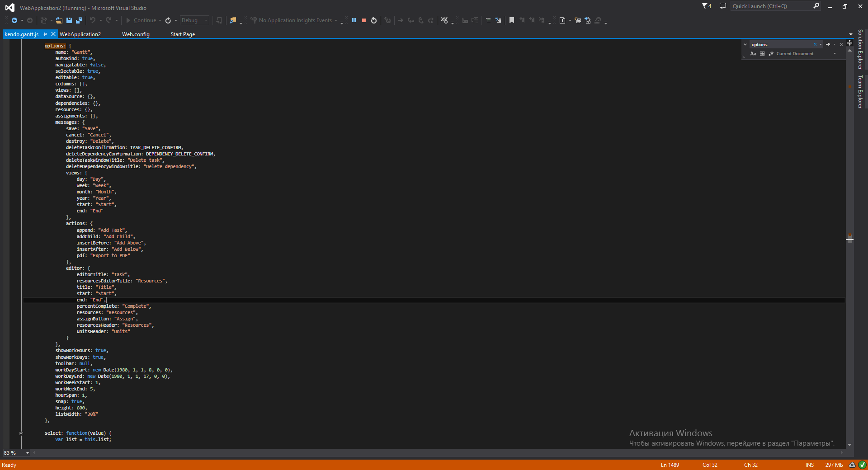Click the Ready status text
Screen dimensions: 868x470
pyautogui.click(x=9, y=465)
